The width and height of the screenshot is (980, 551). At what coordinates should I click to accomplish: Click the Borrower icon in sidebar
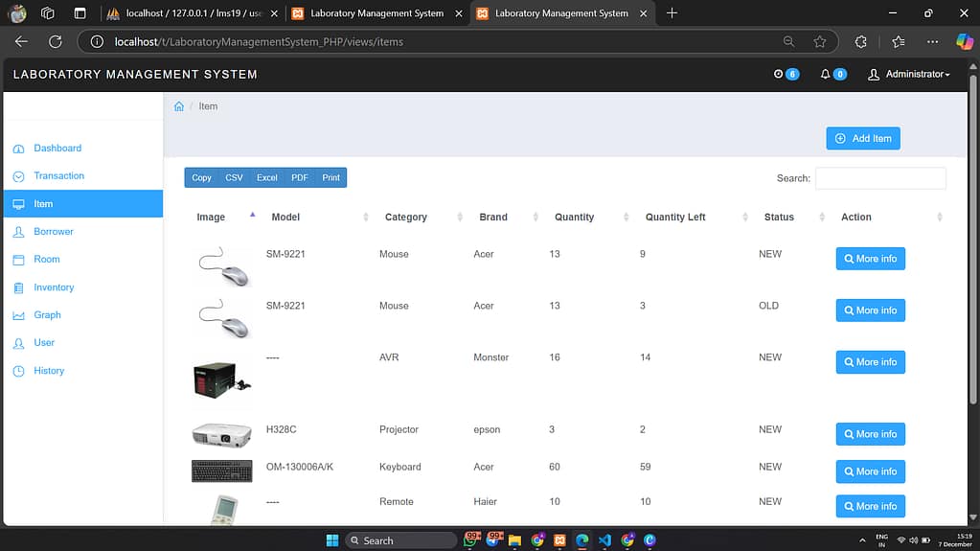18,232
